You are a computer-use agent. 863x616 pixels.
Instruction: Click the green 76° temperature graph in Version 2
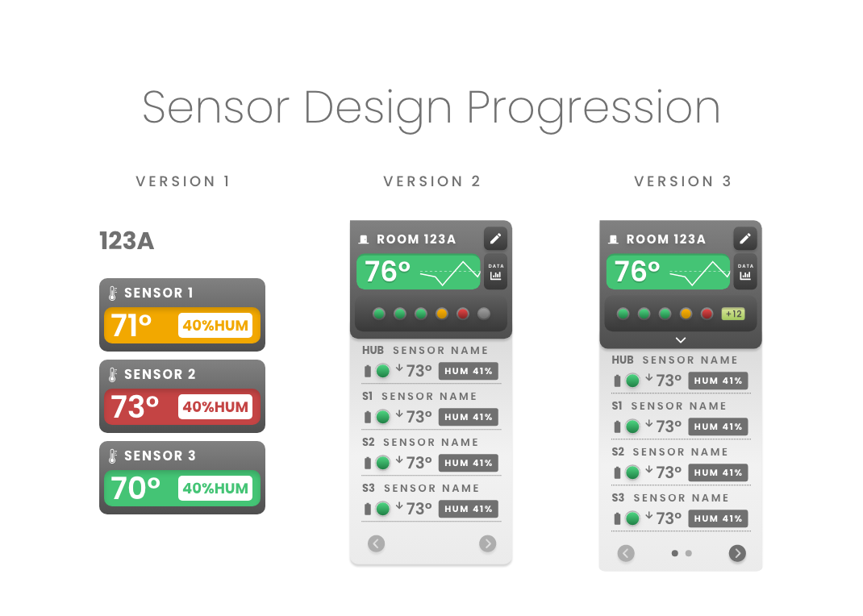pyautogui.click(x=419, y=272)
